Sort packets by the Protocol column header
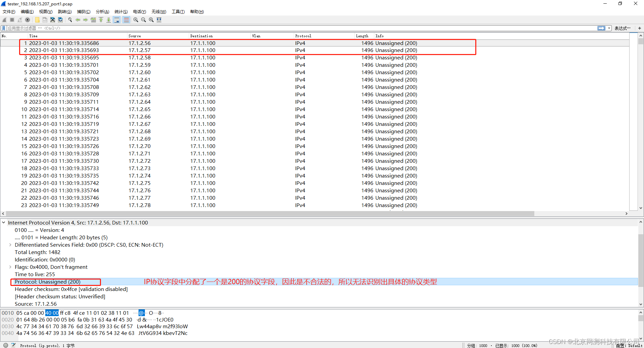The image size is (644, 348). coord(324,36)
